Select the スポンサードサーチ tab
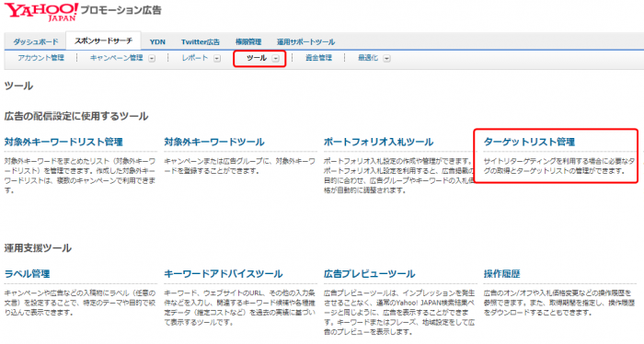The image size is (644, 344). click(x=103, y=40)
